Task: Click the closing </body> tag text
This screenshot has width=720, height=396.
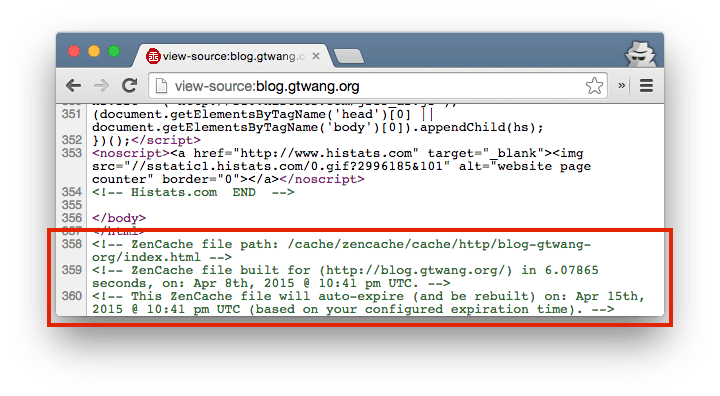Action: pyautogui.click(x=119, y=218)
